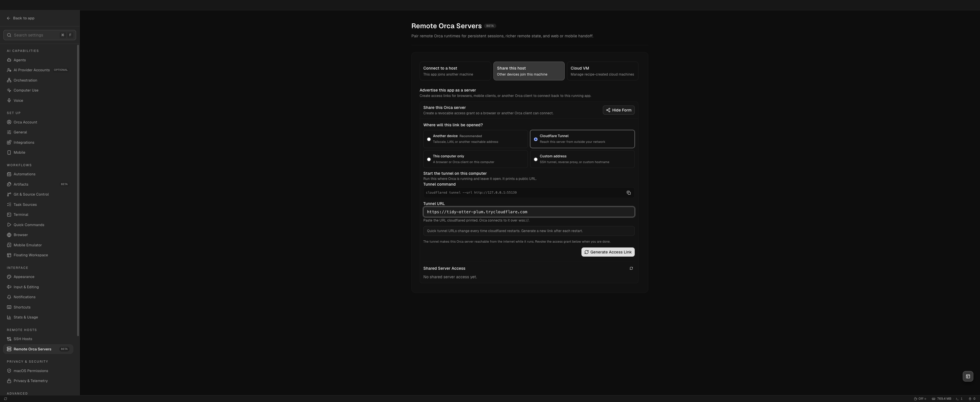This screenshot has height=402, width=980.
Task: Open SSH Hosts settings
Action: (x=38, y=339)
